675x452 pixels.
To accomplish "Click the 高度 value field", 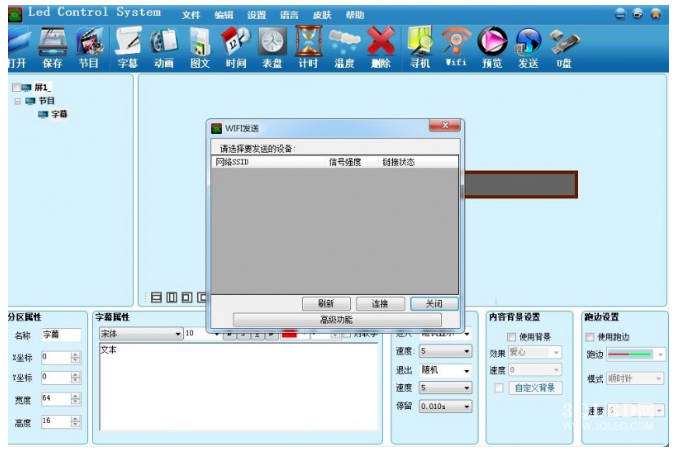I will pos(56,421).
